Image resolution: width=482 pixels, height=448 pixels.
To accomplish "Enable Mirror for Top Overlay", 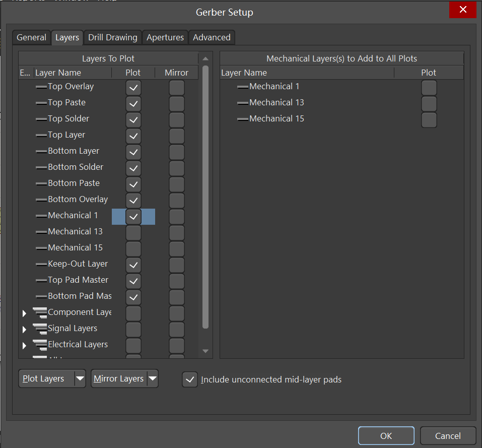I will [177, 88].
